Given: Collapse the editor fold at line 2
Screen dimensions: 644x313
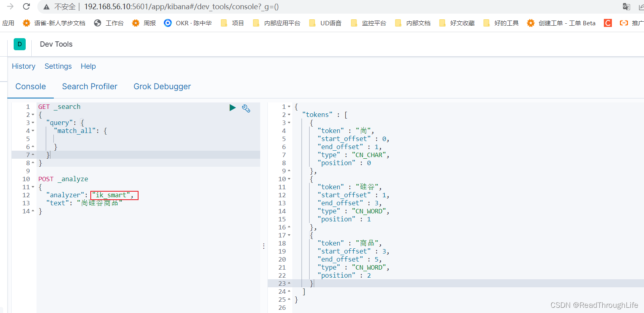Looking at the screenshot, I should pyautogui.click(x=33, y=115).
